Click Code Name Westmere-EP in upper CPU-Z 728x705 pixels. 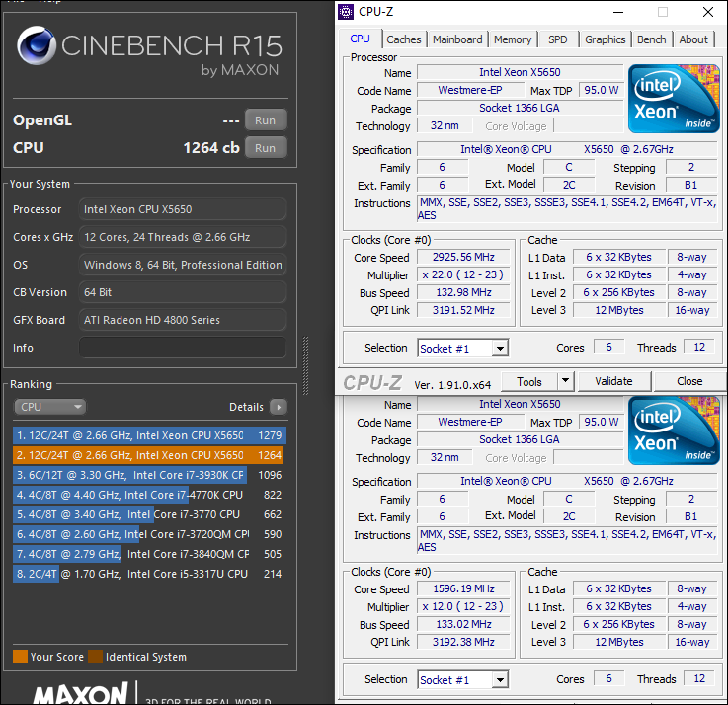pyautogui.click(x=470, y=90)
